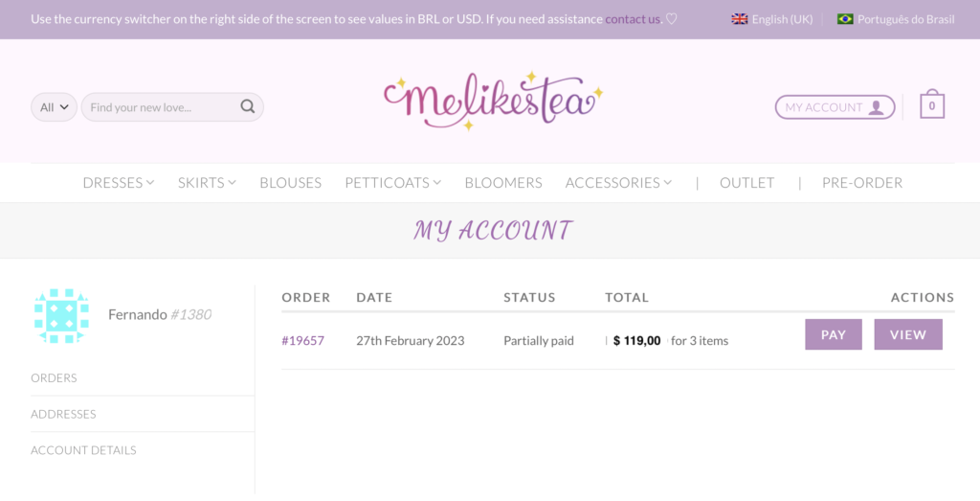Expand the Skirts menu
The width and height of the screenshot is (980, 501).
[x=207, y=183]
